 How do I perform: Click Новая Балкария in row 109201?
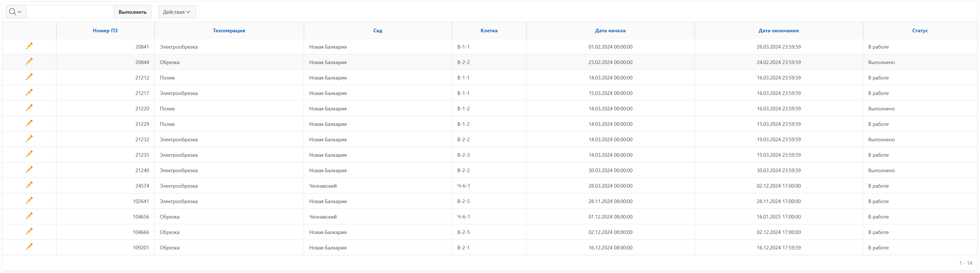pos(328,247)
